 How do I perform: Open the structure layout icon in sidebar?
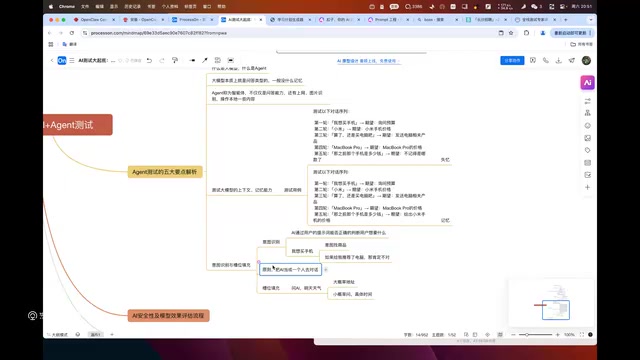click(587, 113)
